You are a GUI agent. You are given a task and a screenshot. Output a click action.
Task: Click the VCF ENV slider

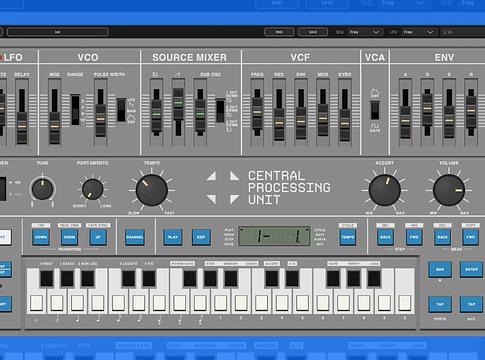pos(301,122)
